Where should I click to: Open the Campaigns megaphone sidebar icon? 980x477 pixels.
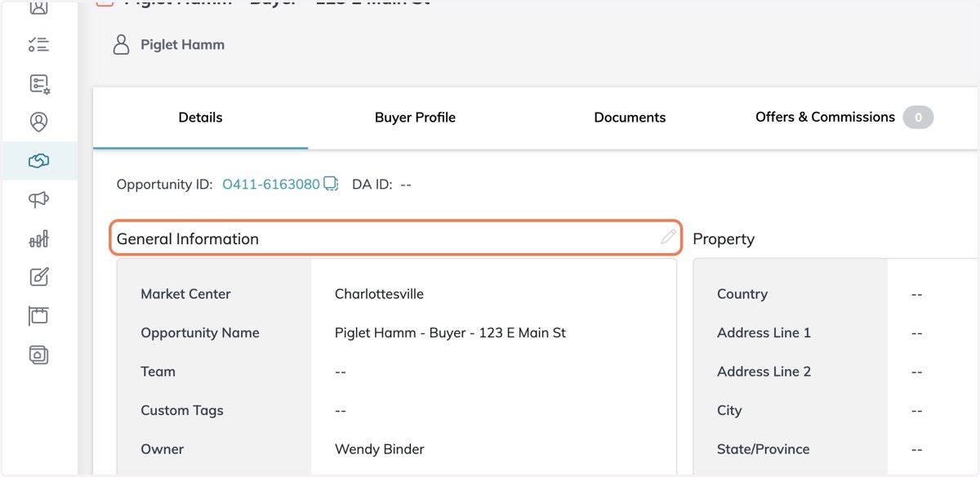pyautogui.click(x=38, y=200)
